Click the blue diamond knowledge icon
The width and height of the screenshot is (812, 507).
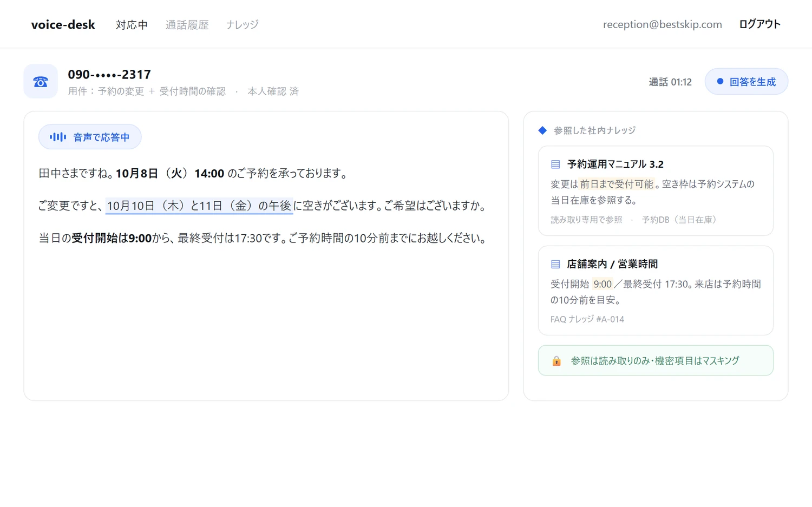(x=542, y=130)
